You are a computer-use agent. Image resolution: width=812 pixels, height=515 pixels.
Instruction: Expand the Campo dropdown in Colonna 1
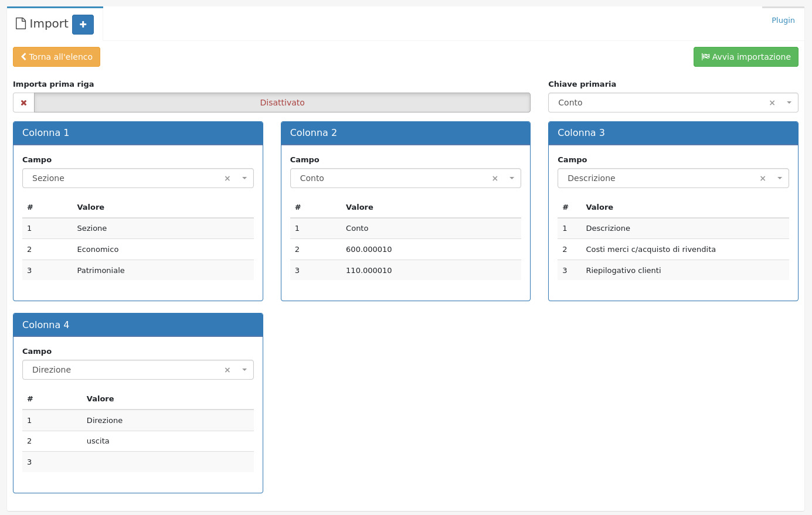[x=244, y=178]
